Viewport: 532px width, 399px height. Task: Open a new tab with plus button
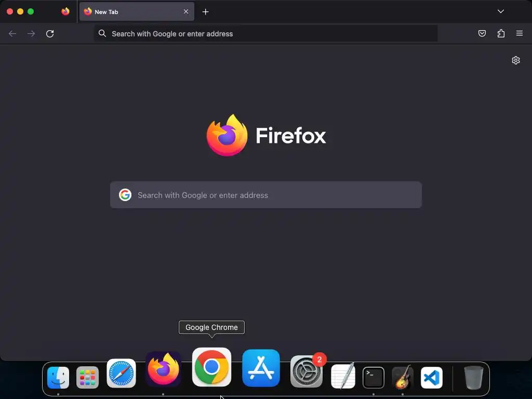(x=205, y=12)
